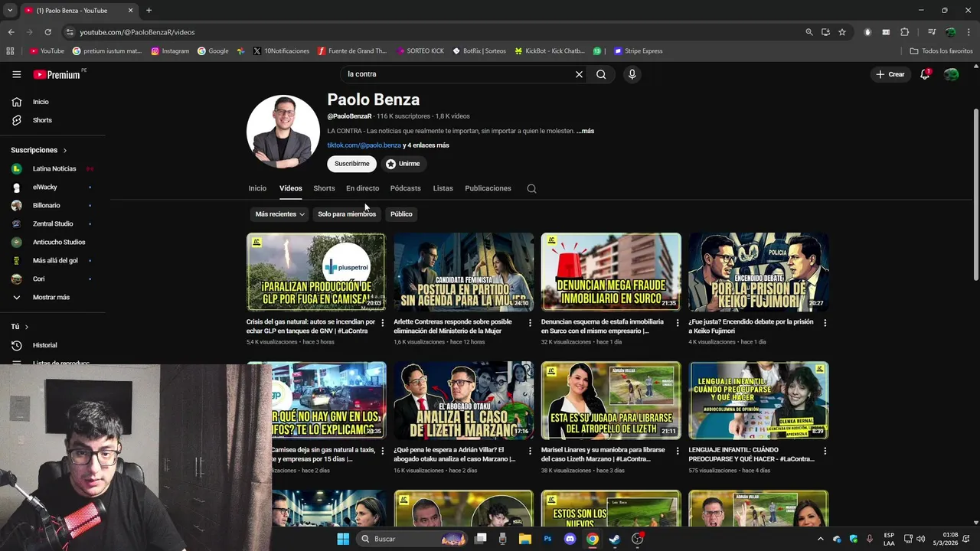This screenshot has height=551, width=980.
Task: Open Pluspetrol GLP Camisea video thumbnail
Action: (x=316, y=272)
